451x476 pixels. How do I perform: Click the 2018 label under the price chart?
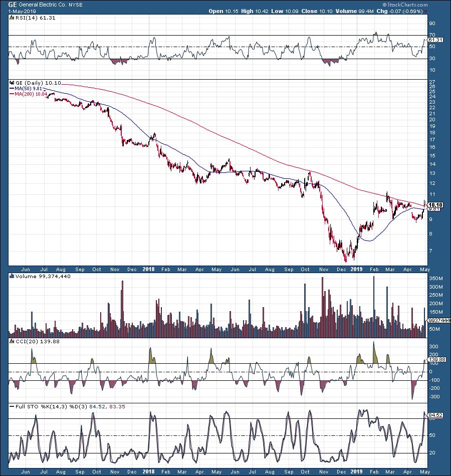(148, 269)
